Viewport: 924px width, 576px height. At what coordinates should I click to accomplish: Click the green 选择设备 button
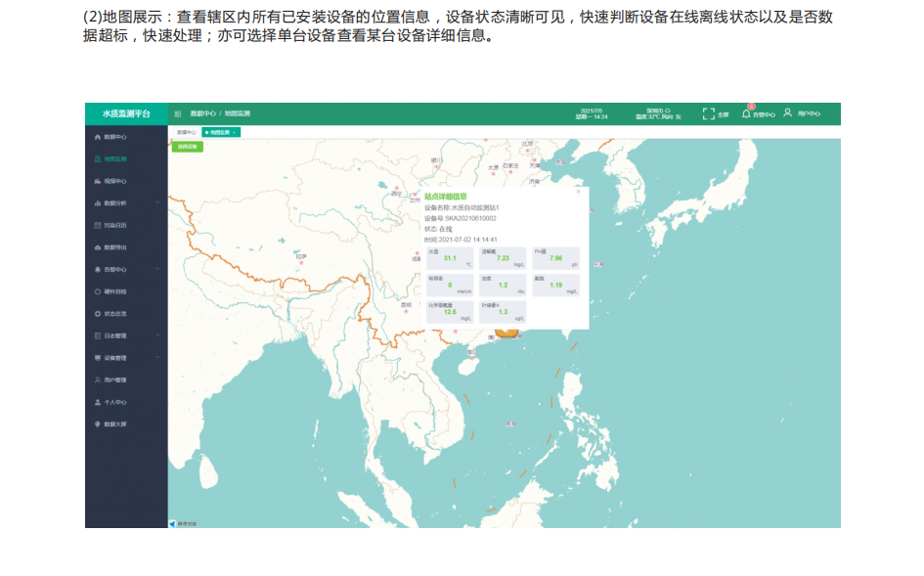pos(187,147)
